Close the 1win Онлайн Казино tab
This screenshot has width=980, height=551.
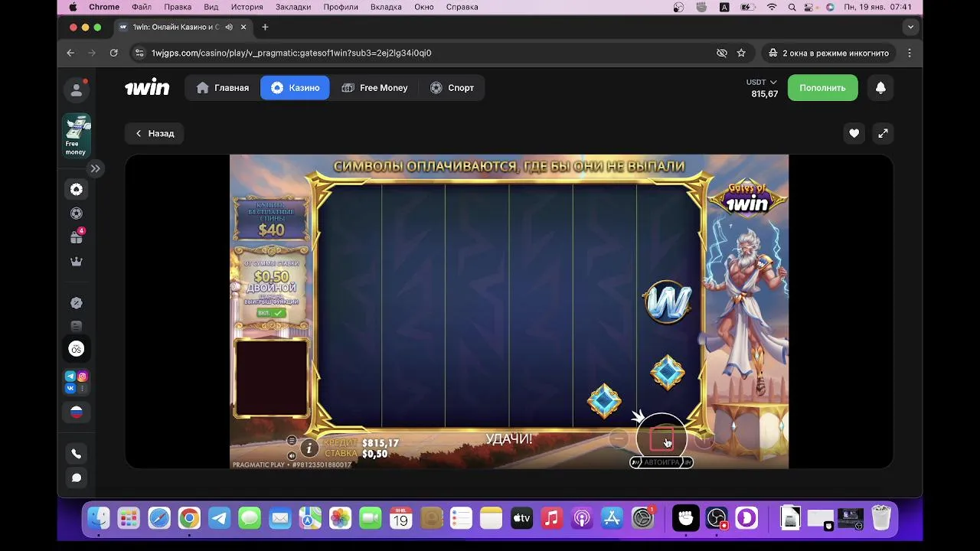[243, 27]
